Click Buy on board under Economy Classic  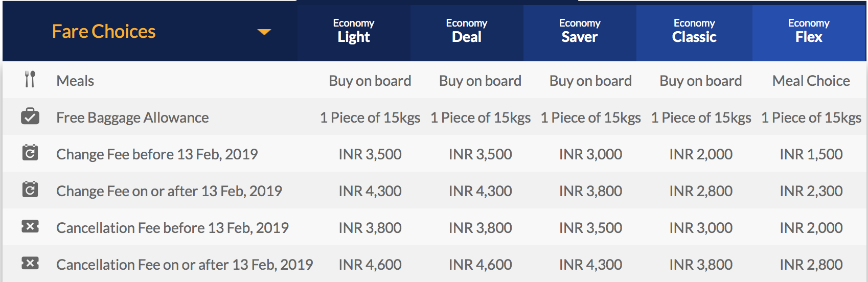[701, 81]
